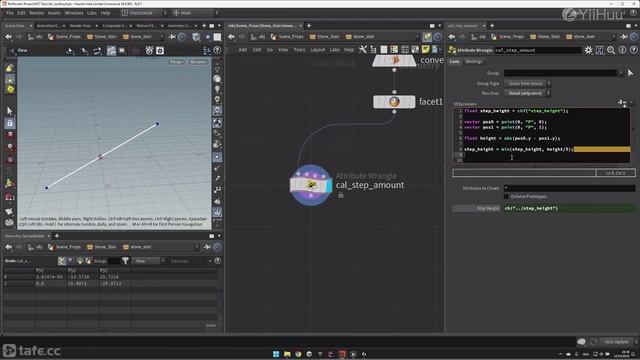The image size is (640, 360).
Task: Open network editor Layout menu
Action: pos(318,50)
